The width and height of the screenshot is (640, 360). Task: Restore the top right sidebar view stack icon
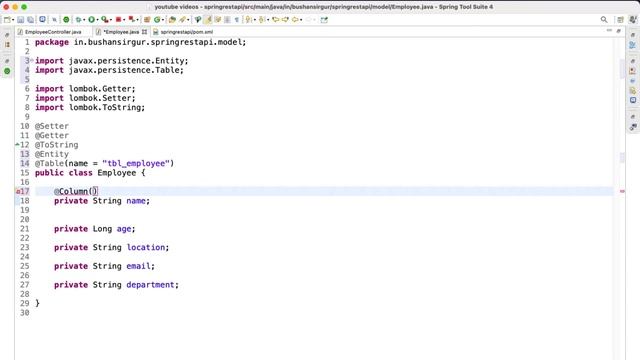633,35
